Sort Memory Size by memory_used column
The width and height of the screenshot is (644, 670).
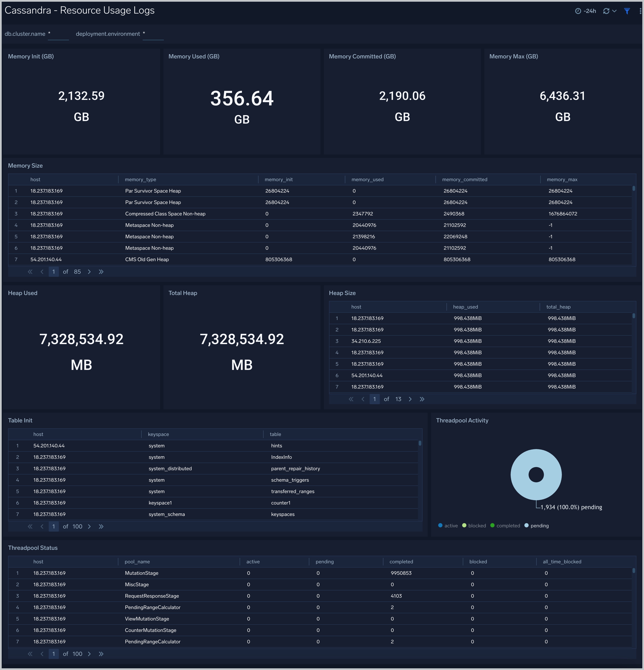(368, 179)
